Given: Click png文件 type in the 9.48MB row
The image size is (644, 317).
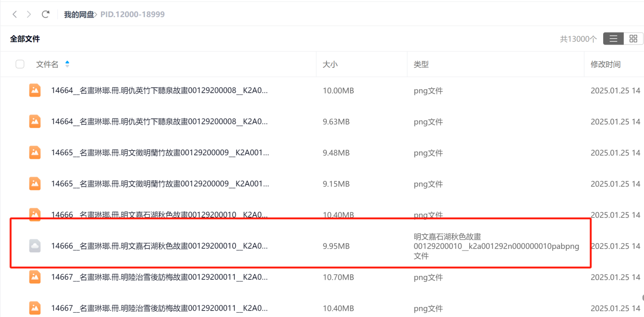Looking at the screenshot, I should [x=428, y=153].
